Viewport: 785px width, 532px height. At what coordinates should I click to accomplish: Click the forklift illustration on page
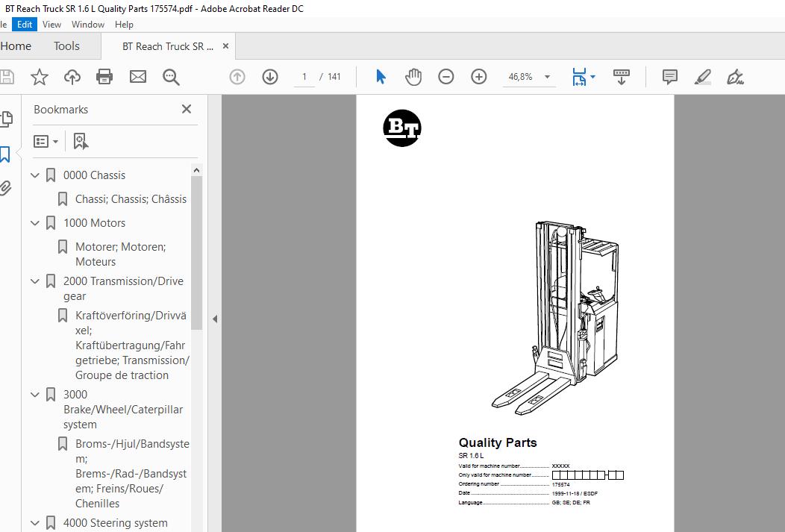(556, 318)
